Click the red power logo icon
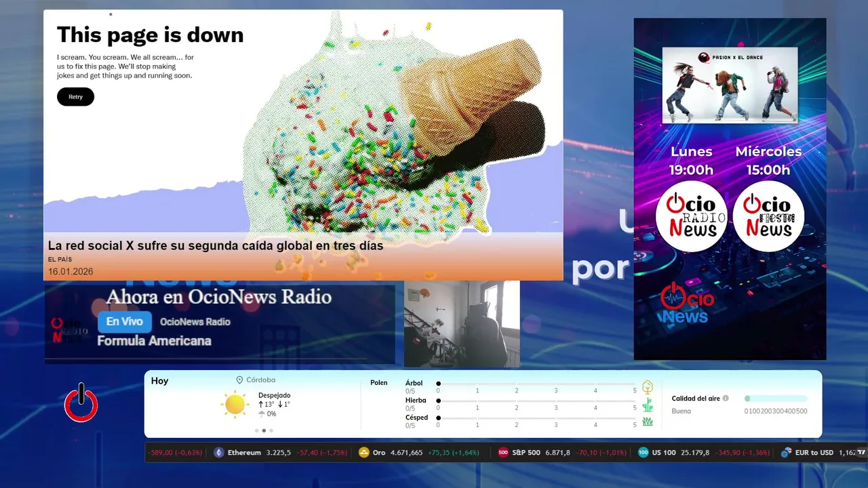 [81, 403]
